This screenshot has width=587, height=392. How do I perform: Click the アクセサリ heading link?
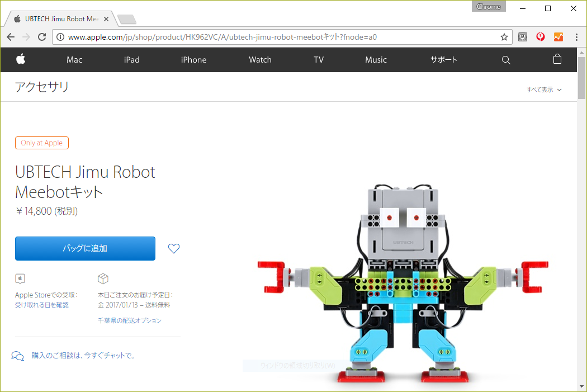[42, 87]
